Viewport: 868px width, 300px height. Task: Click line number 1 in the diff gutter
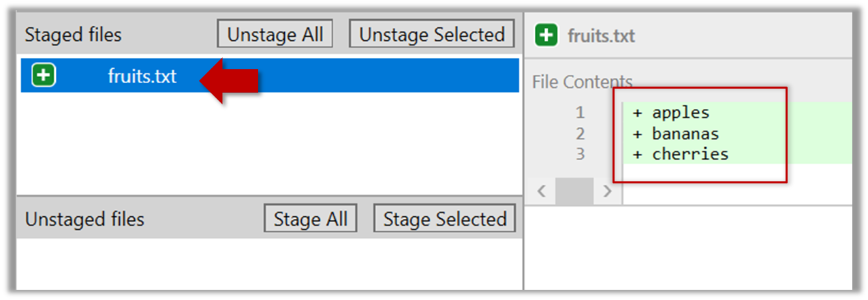click(x=580, y=112)
